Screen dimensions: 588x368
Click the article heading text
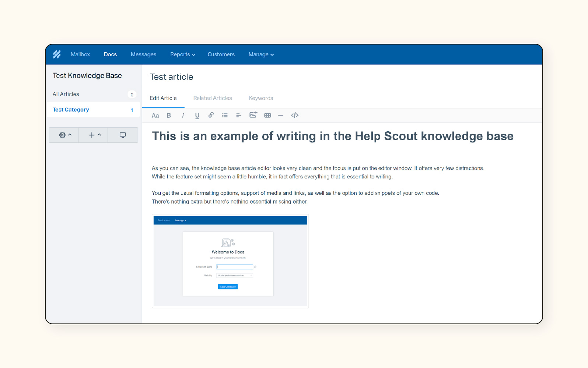coord(332,136)
